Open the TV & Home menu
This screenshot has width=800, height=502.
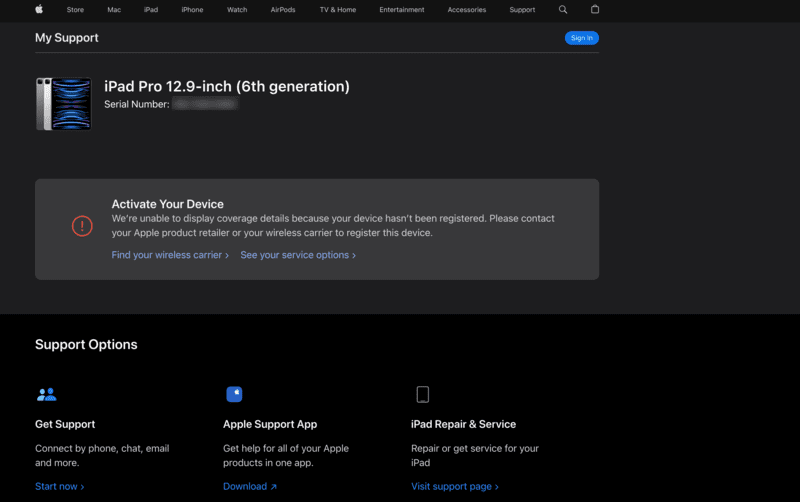tap(338, 10)
